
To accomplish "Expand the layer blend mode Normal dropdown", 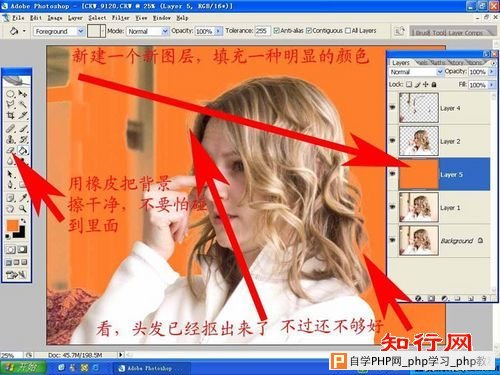I will [x=416, y=72].
